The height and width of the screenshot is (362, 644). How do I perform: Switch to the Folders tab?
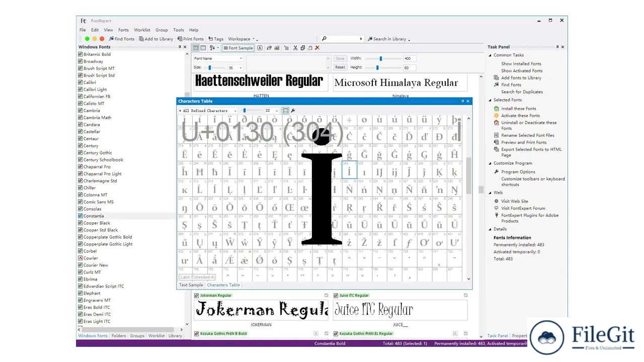[x=119, y=336]
